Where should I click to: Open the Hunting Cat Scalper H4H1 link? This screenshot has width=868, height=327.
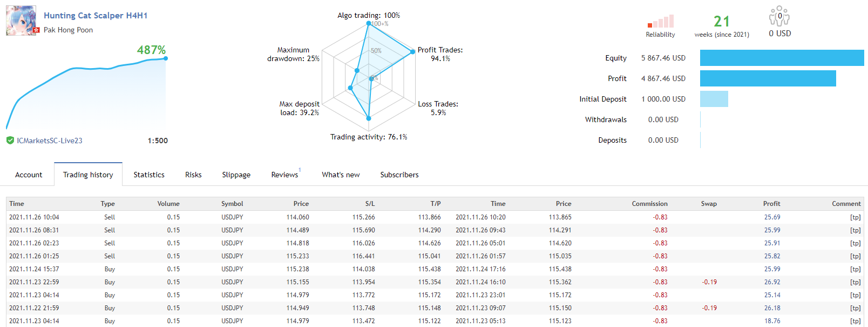pyautogui.click(x=96, y=16)
